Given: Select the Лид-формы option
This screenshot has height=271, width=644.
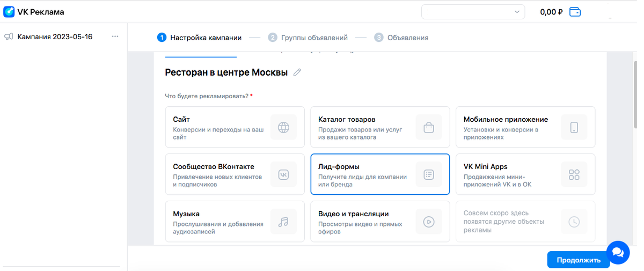Looking at the screenshot, I should [380, 174].
